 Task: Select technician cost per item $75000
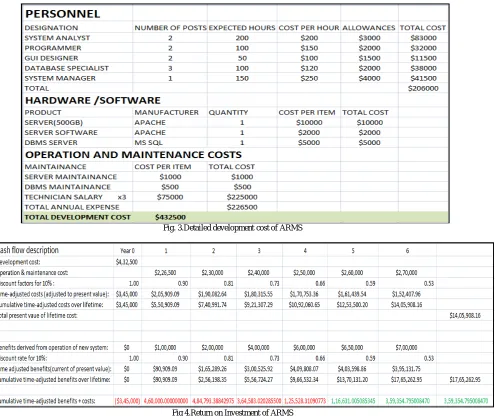tap(170, 197)
